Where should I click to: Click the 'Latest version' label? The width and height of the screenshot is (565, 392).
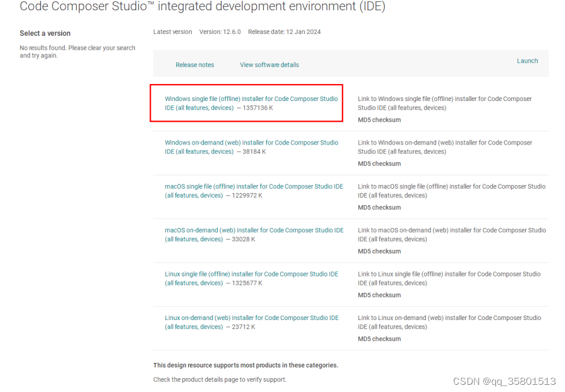click(172, 31)
